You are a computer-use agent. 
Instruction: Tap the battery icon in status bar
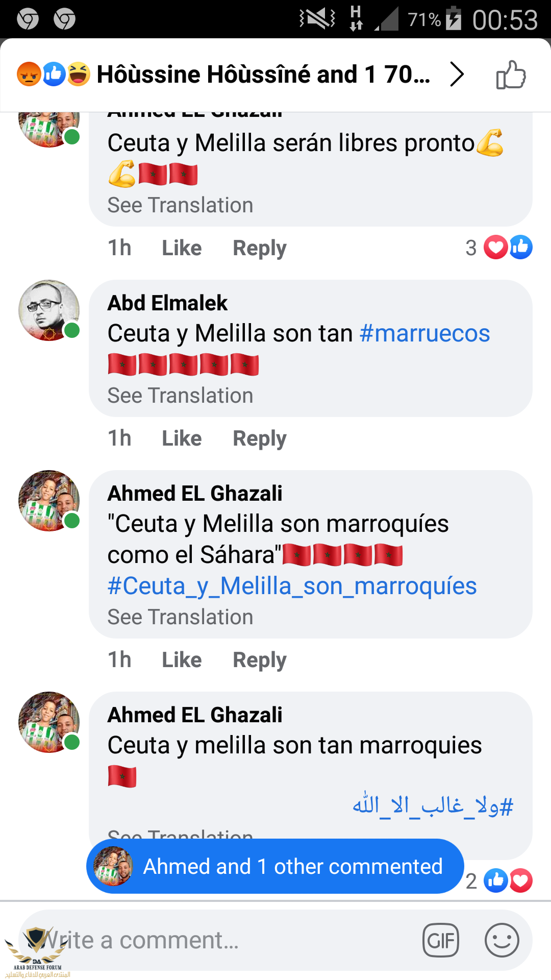point(454,19)
